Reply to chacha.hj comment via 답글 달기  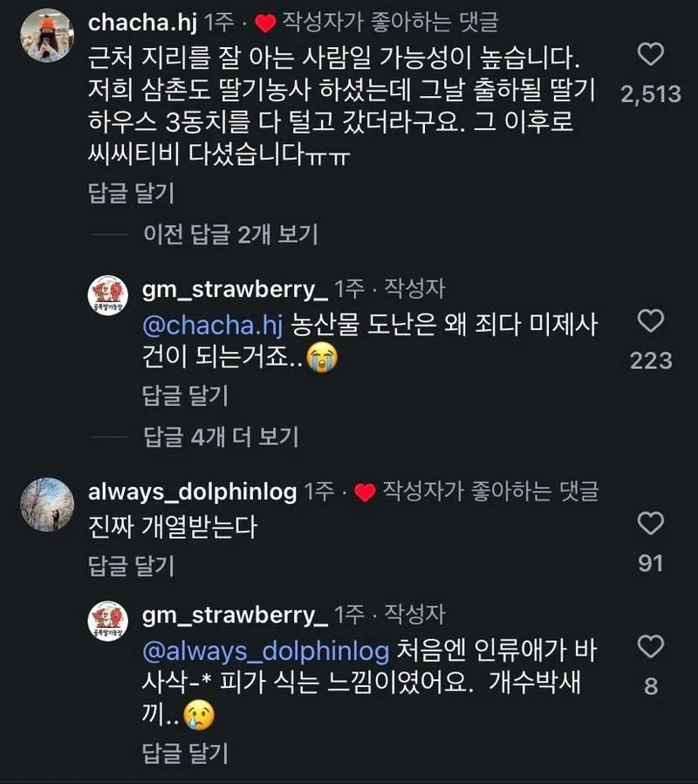[x=131, y=193]
